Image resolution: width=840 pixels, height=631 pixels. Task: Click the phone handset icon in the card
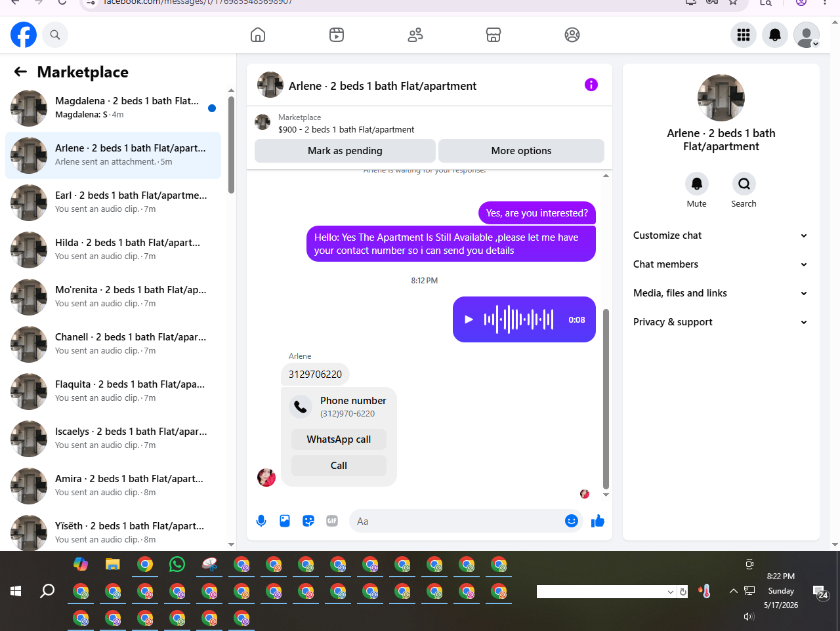(301, 407)
